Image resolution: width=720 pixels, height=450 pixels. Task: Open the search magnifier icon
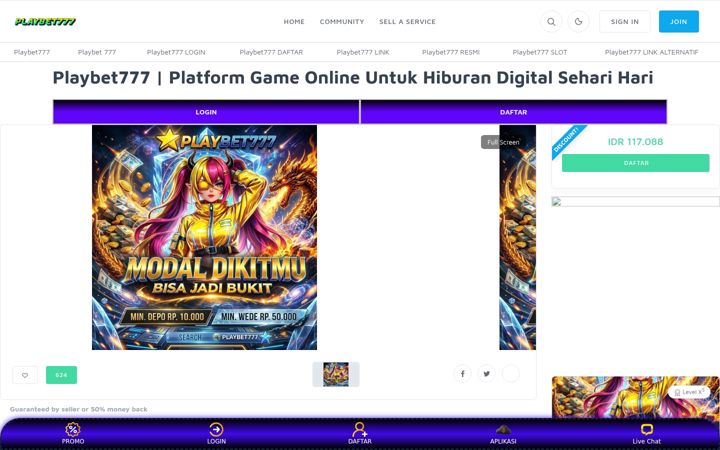[x=551, y=22]
